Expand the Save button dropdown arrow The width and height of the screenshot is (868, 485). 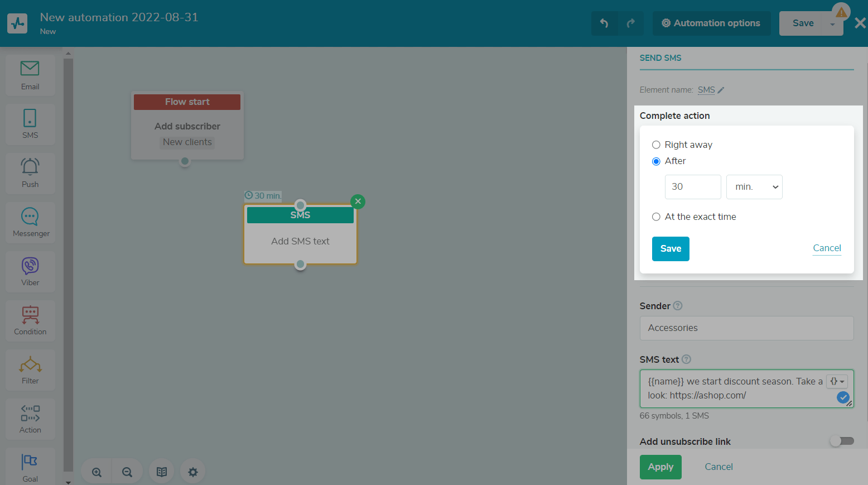(832, 24)
